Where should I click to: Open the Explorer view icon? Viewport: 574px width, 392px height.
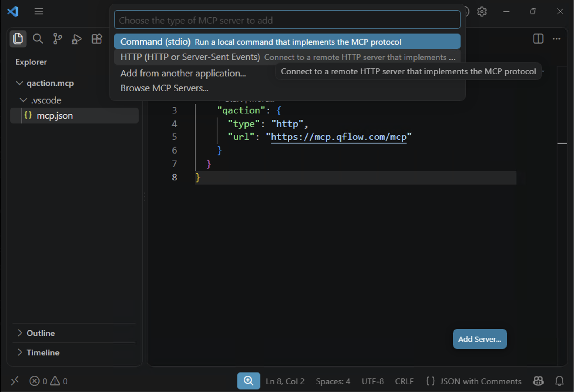[x=18, y=39]
